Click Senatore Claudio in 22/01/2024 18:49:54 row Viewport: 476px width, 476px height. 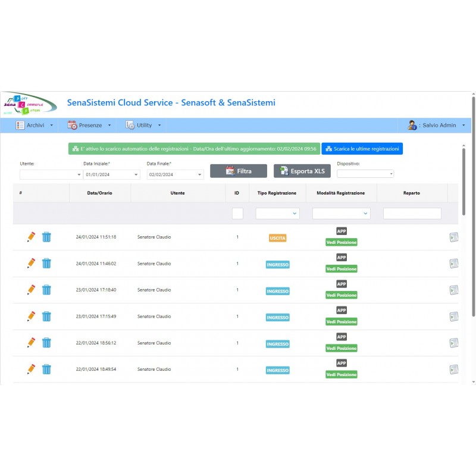tap(154, 369)
